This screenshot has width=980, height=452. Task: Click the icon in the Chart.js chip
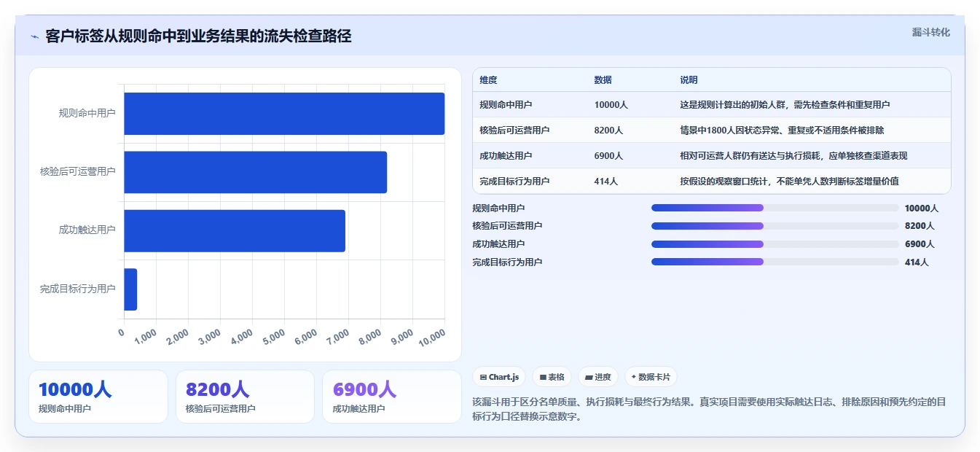pyautogui.click(x=483, y=377)
